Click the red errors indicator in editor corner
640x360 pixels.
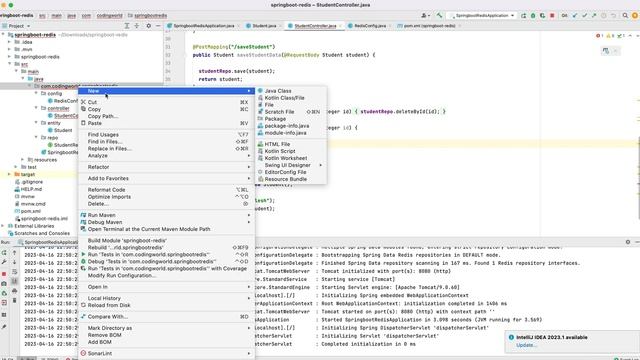[x=599, y=36]
